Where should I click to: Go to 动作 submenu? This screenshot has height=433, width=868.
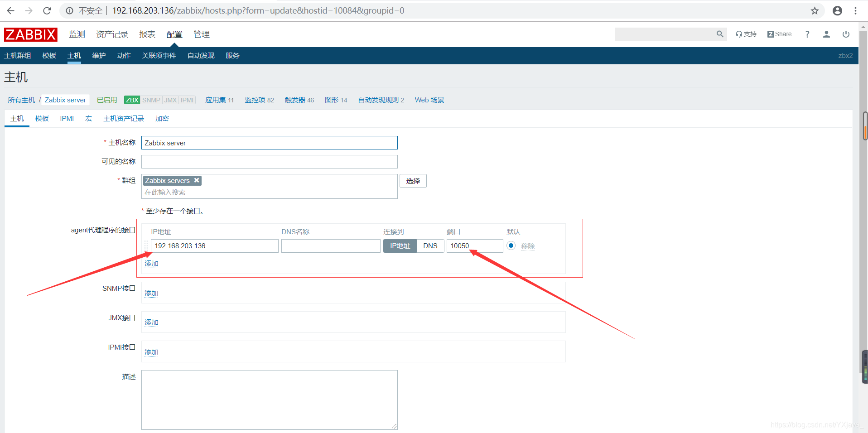[x=124, y=55]
